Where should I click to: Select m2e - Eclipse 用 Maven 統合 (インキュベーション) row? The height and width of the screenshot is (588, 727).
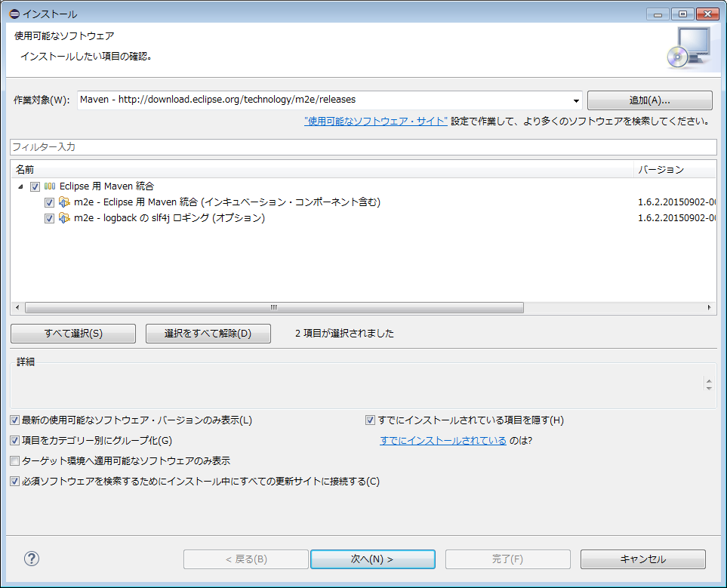[x=227, y=202]
